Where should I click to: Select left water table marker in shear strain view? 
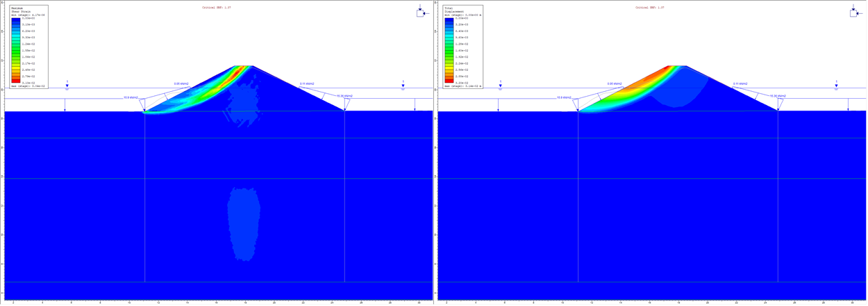[x=67, y=86]
